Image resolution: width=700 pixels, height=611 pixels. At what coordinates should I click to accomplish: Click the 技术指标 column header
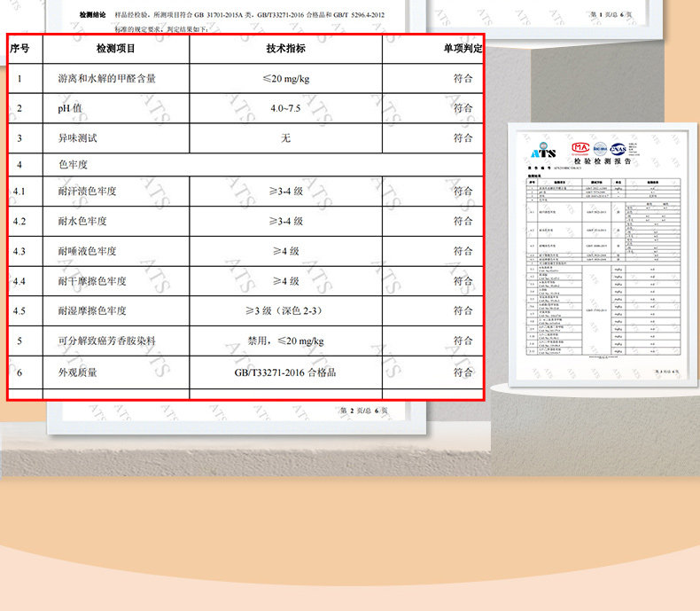click(285, 48)
